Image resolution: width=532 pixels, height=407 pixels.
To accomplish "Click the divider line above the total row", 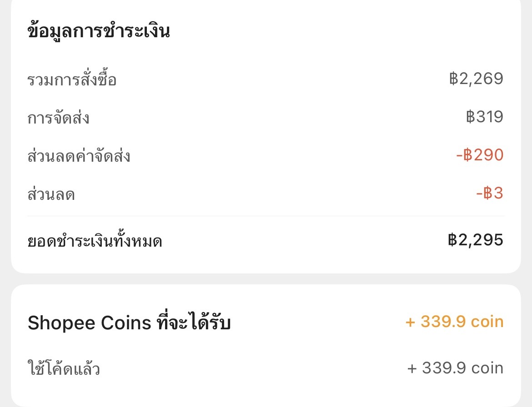I will coord(266,216).
